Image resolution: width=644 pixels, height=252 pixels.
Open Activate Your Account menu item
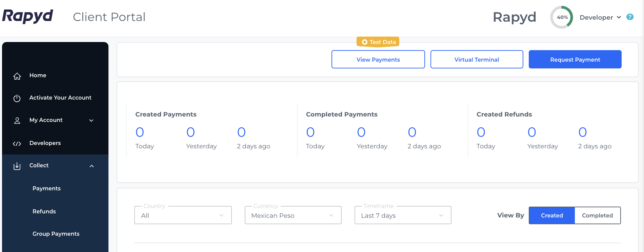pyautogui.click(x=60, y=98)
